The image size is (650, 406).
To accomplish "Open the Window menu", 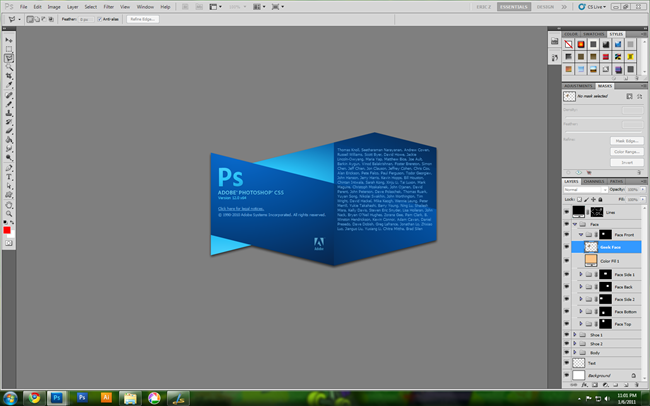I will click(145, 7).
